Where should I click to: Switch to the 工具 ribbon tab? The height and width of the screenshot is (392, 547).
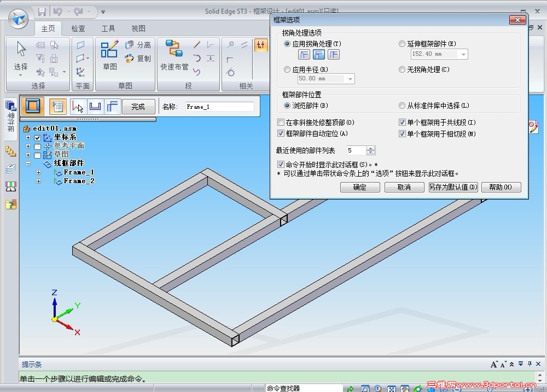(x=108, y=28)
